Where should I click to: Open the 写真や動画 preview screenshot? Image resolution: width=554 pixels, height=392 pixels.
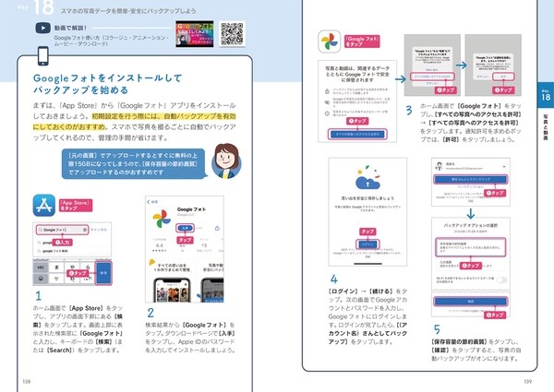pos(211,280)
